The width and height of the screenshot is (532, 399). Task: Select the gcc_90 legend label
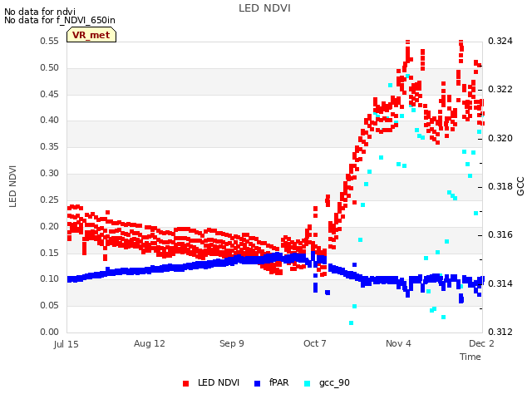(334, 383)
